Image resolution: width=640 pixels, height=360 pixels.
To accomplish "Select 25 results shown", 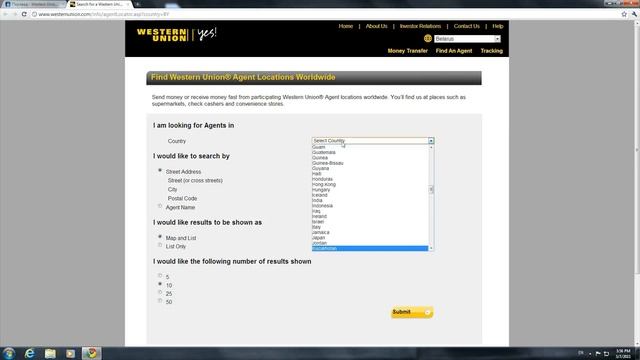I will [160, 292].
